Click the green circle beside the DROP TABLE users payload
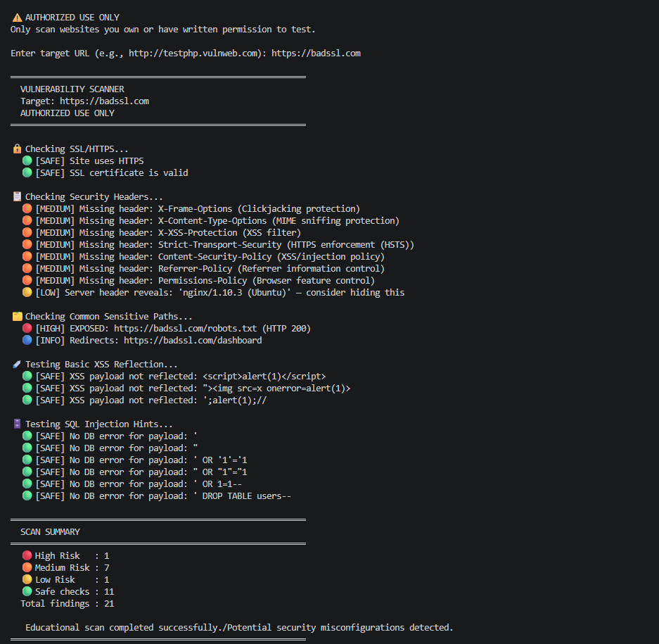Viewport: 659px width, 644px height. 27,496
